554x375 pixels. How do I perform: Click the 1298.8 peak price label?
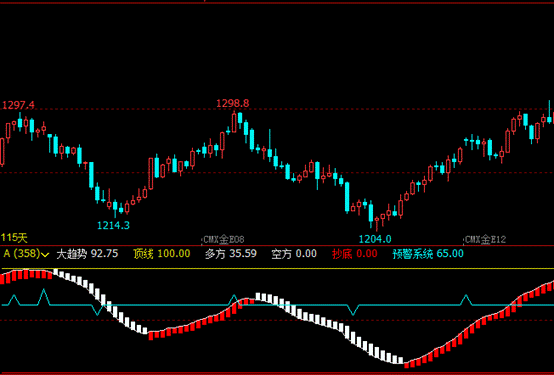[232, 104]
